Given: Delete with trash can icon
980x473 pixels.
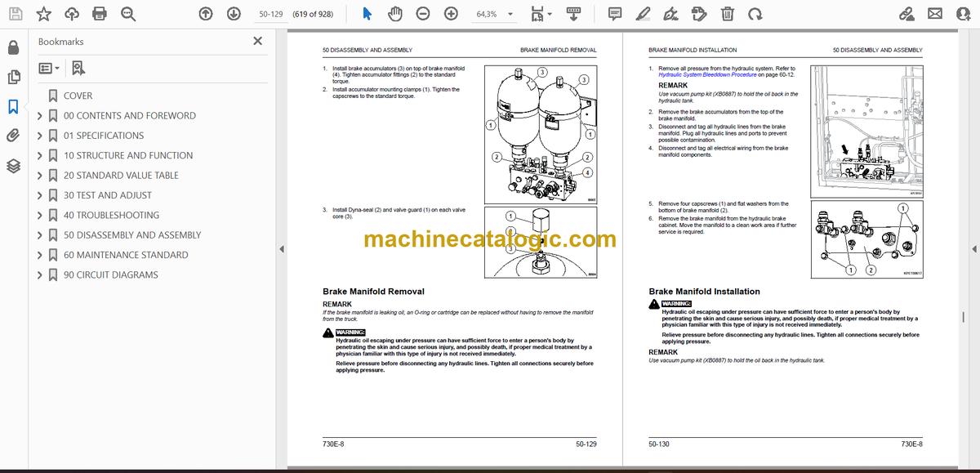Looking at the screenshot, I should point(727,14).
